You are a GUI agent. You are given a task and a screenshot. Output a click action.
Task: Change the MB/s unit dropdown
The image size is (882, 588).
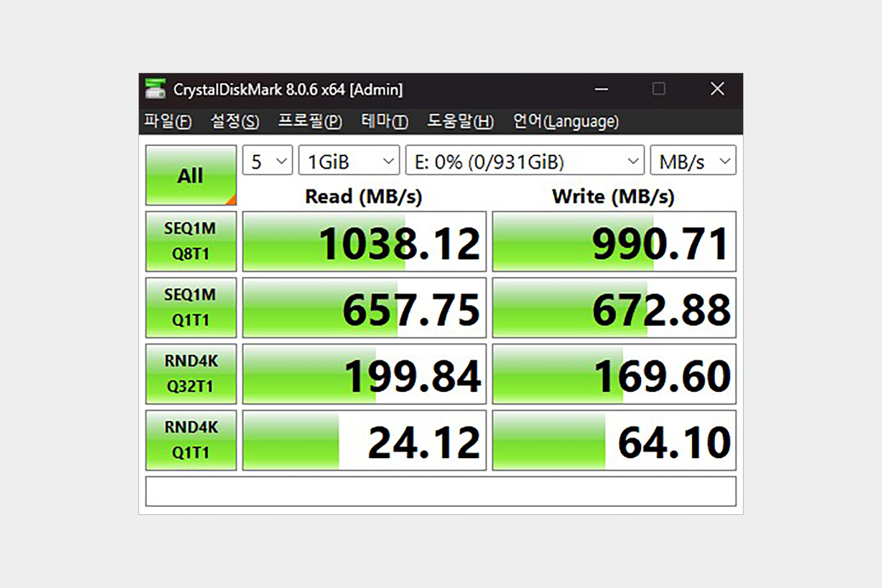pyautogui.click(x=693, y=161)
